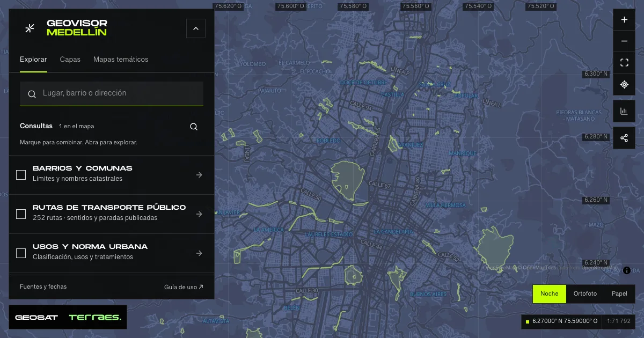Click the LAURELES-ESTADIO map label
The image size is (644, 338).
[328, 234]
